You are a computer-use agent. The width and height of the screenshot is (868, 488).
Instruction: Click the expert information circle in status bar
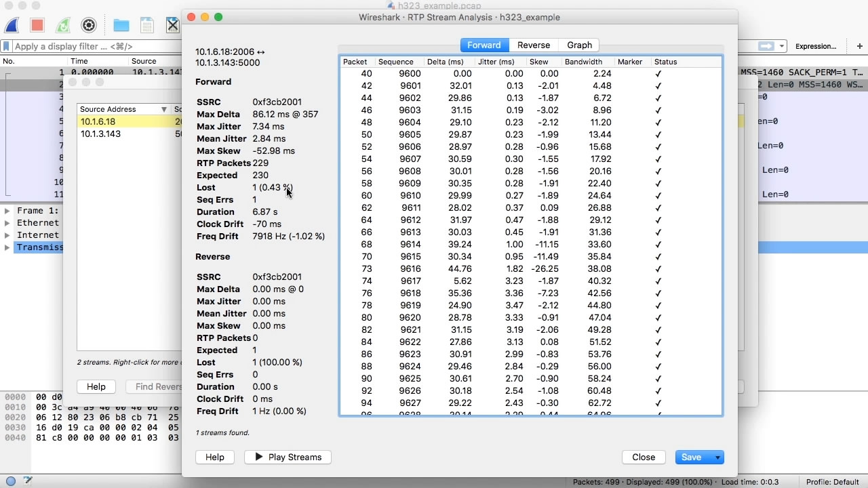[11, 481]
